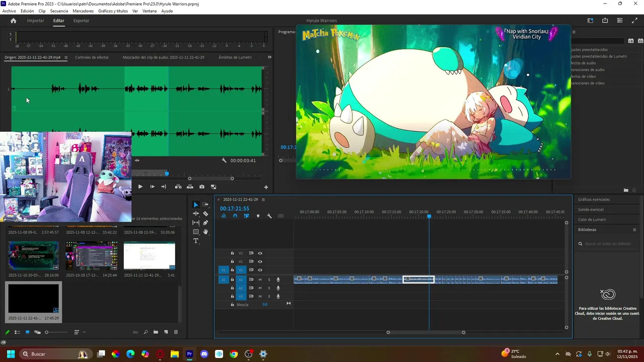Image resolution: width=644 pixels, height=362 pixels.
Task: Select the Track Select Forward tool
Action: click(205, 205)
